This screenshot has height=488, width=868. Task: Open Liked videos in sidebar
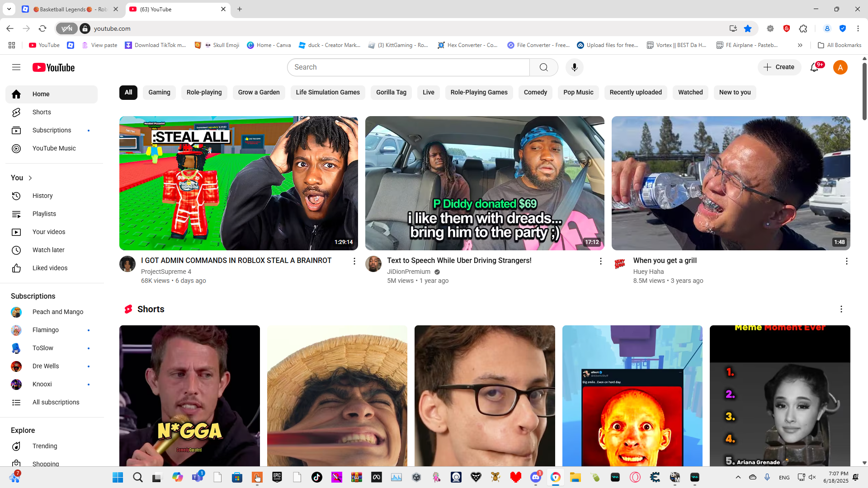tap(50, 268)
